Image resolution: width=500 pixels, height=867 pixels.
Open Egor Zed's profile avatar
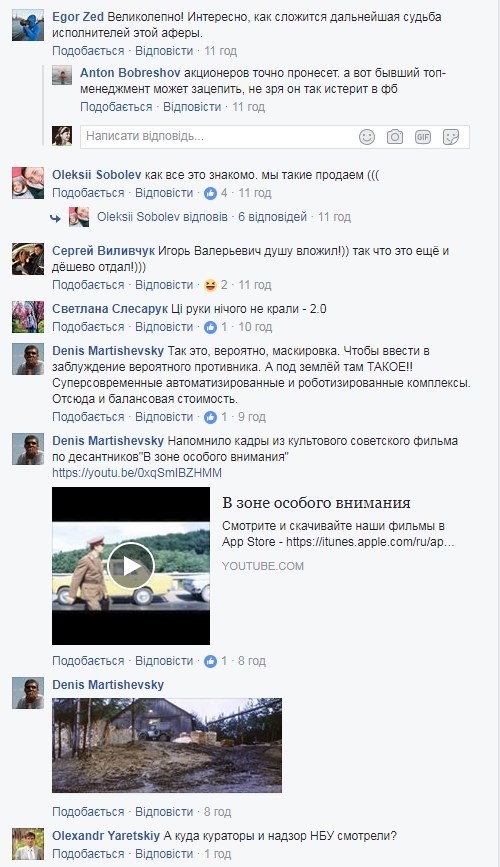[x=28, y=25]
